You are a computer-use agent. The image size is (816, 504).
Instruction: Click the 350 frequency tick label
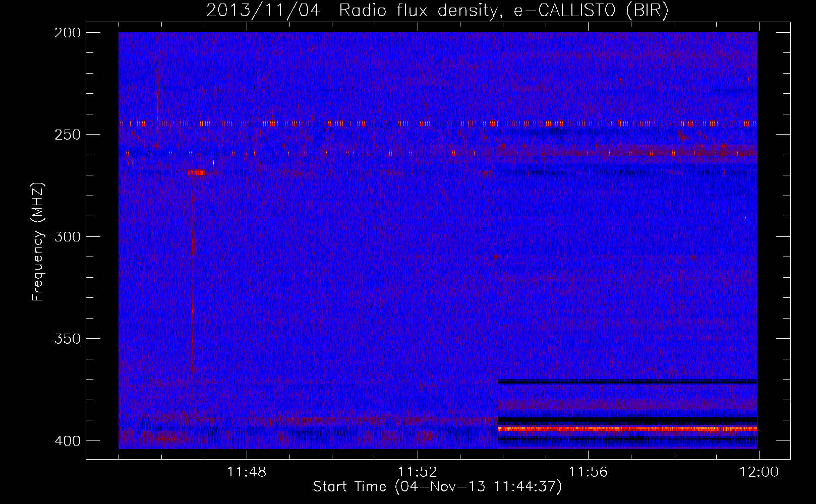click(68, 338)
